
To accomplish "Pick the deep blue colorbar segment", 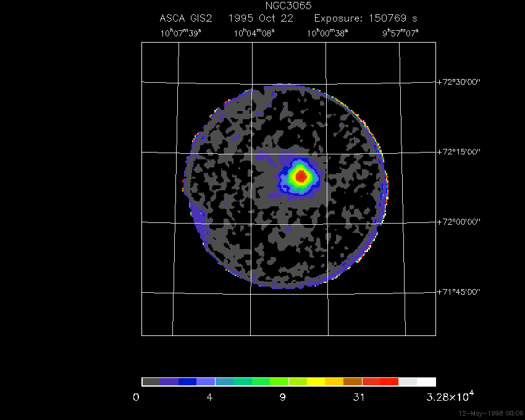I will 188,382.
